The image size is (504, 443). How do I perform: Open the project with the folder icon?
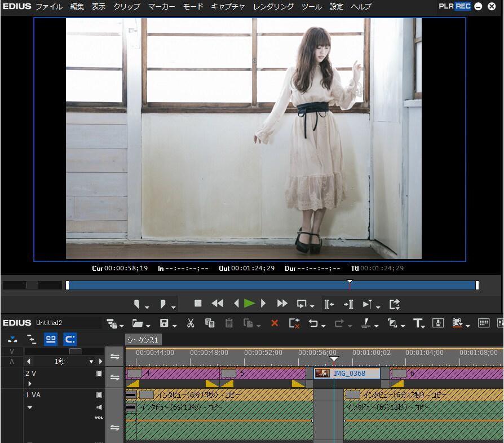[138, 323]
